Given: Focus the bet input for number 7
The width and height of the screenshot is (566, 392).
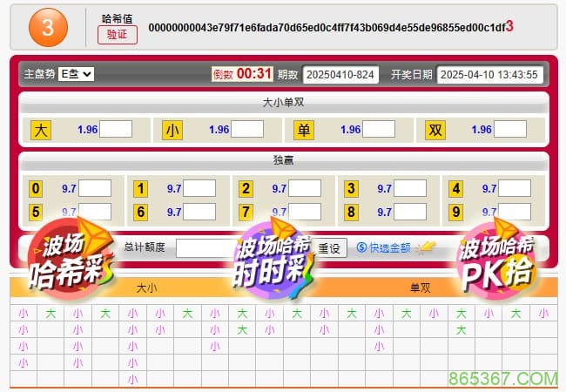Looking at the screenshot, I should 305,212.
